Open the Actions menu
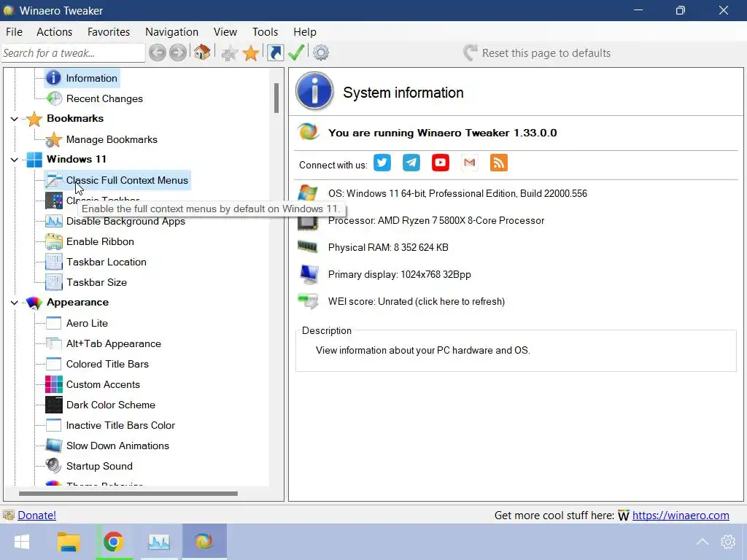Viewport: 747px width, 560px height. (54, 32)
